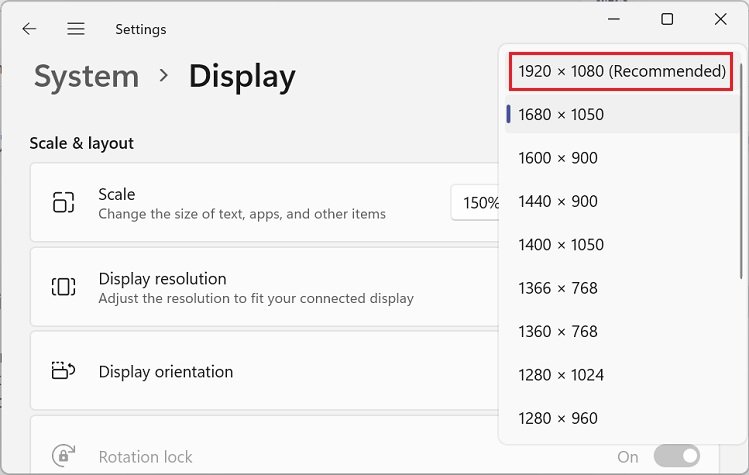The image size is (749, 475).
Task: Pick 1280 × 1024 resolution
Action: coord(561,375)
